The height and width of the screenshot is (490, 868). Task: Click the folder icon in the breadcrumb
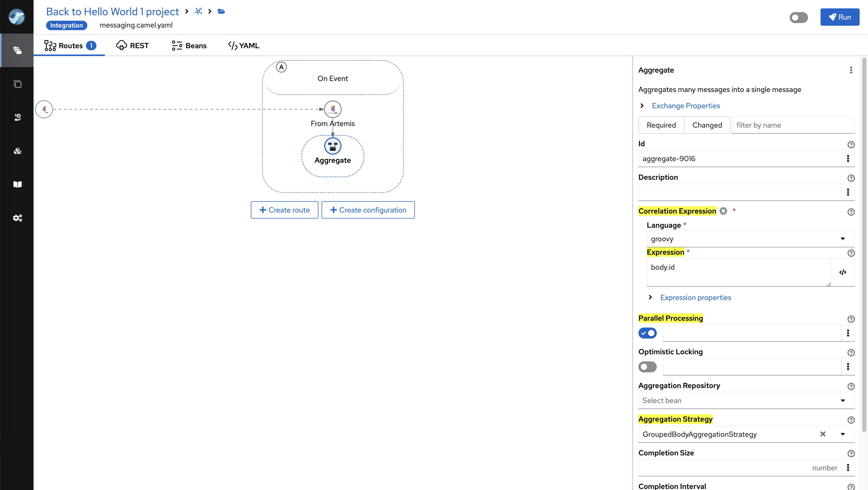click(221, 12)
